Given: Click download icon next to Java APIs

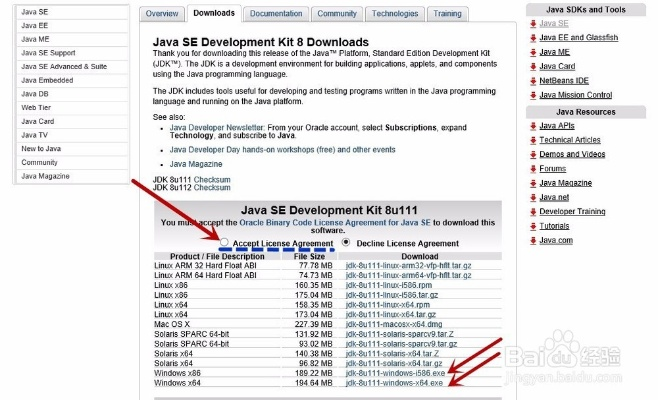Looking at the screenshot, I should [x=533, y=126].
